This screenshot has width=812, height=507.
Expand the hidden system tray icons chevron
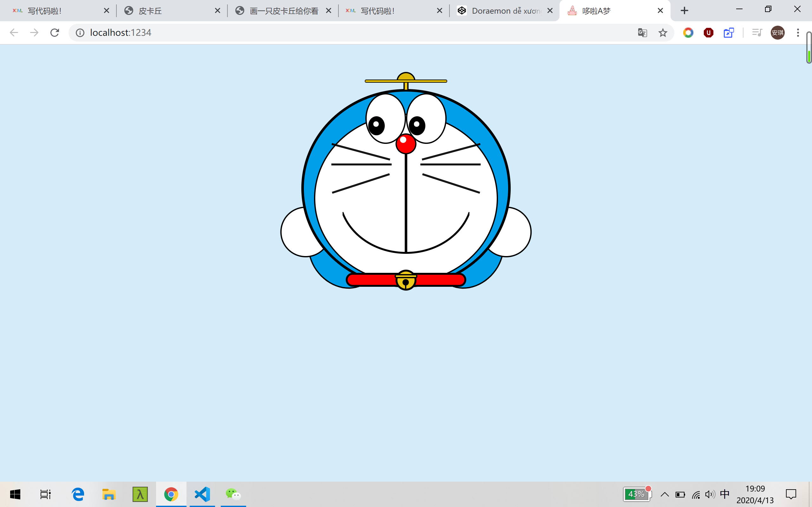(665, 495)
